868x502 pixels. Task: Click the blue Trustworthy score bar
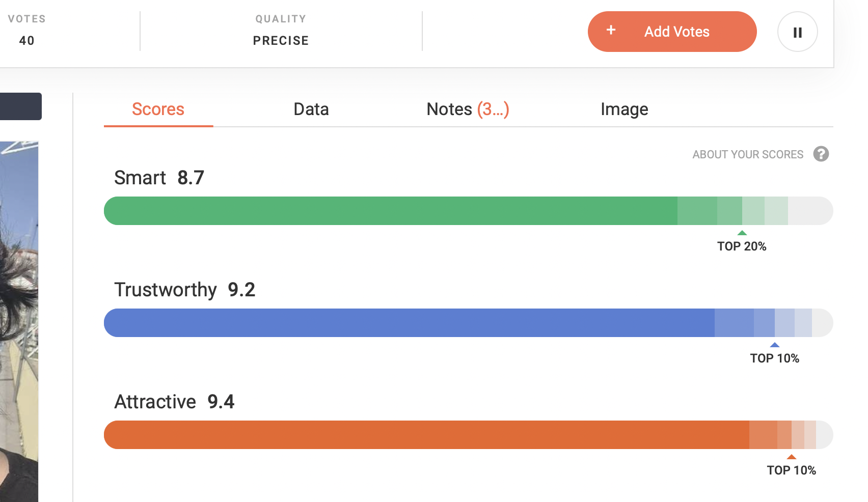coord(468,323)
